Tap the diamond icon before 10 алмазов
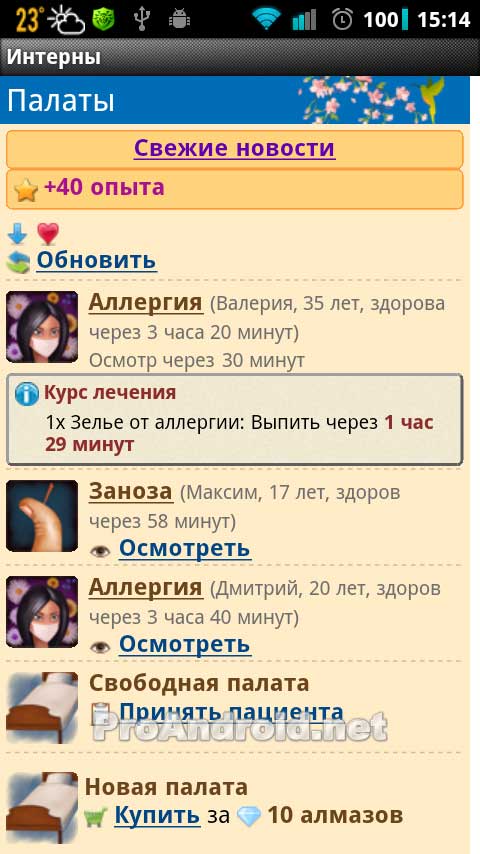The image size is (480, 854). (x=249, y=816)
